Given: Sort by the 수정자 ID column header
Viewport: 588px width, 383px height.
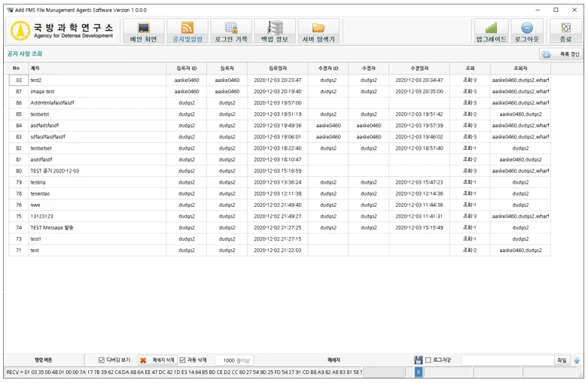Looking at the screenshot, I should (328, 68).
